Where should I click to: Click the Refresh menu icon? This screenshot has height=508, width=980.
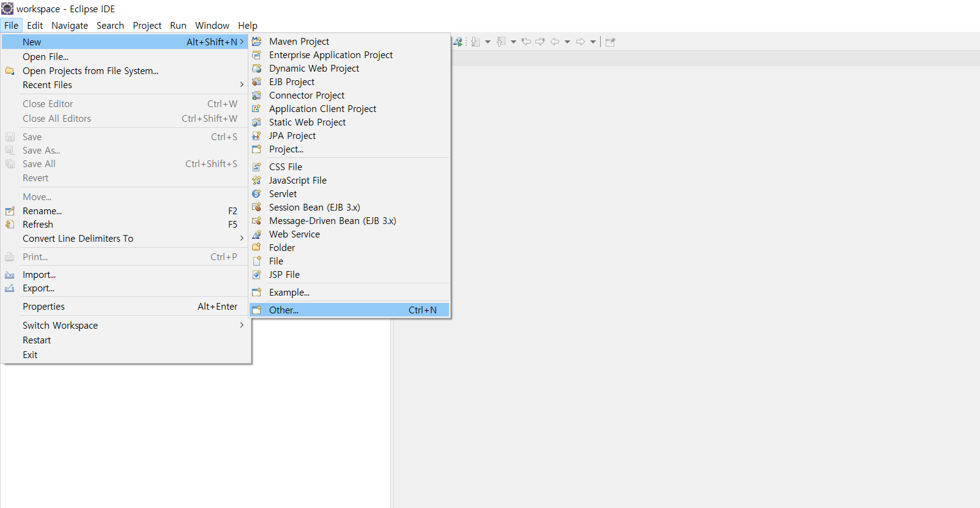click(10, 225)
